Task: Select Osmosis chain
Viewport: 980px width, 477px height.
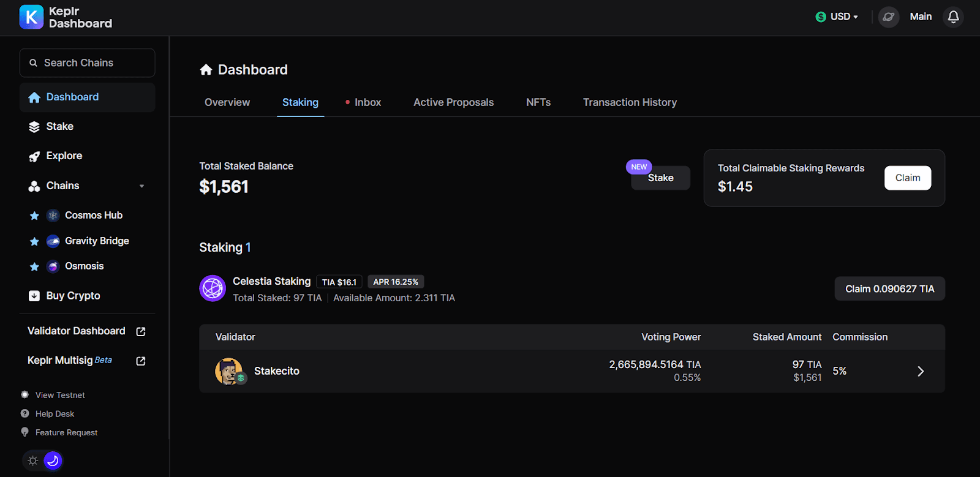Action: pos(84,266)
